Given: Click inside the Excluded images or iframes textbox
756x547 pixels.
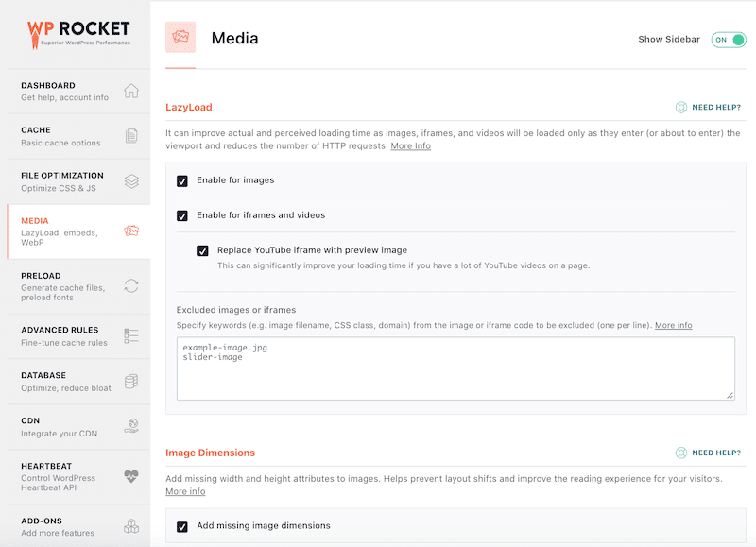Looking at the screenshot, I should tap(454, 368).
